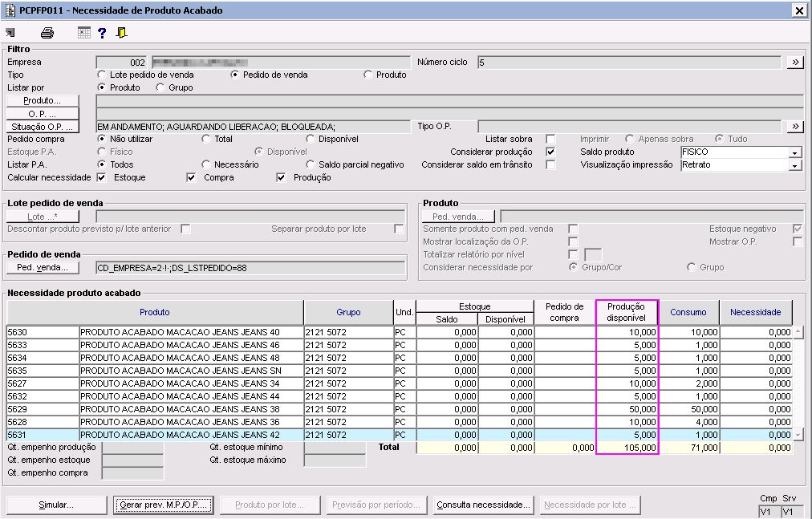Open help question mark icon

102,33
